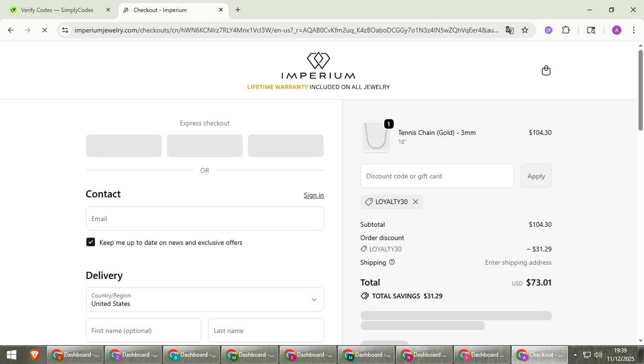644x364 pixels.
Task: Click the Enter shipping address text
Action: point(518,262)
